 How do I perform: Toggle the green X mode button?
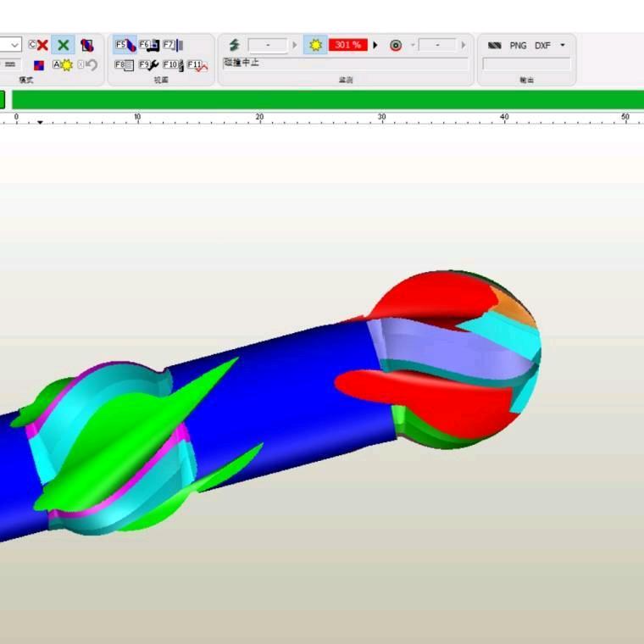[x=63, y=45]
